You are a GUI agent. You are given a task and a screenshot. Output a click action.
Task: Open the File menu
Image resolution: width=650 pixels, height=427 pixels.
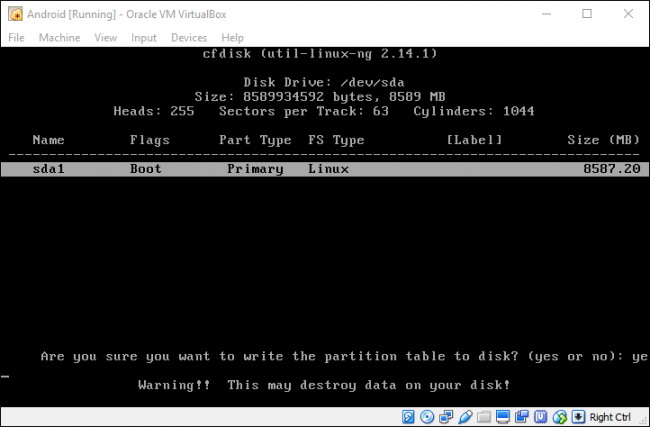pyautogui.click(x=16, y=37)
